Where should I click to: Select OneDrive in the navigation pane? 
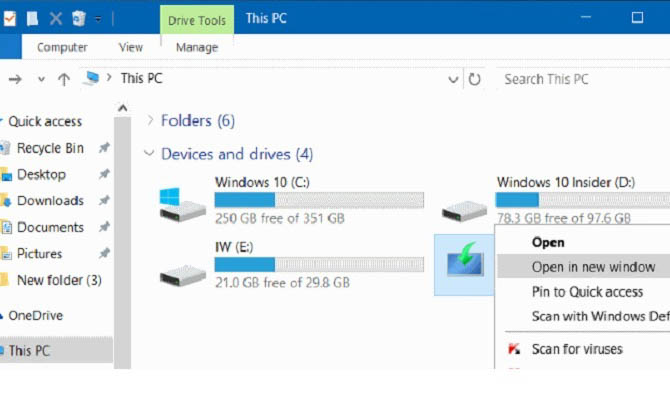coord(36,315)
